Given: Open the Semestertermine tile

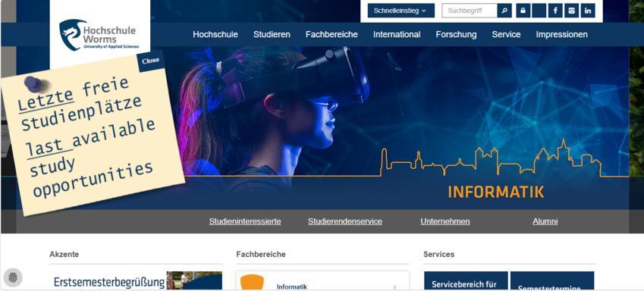Looking at the screenshot, I should tap(552, 280).
